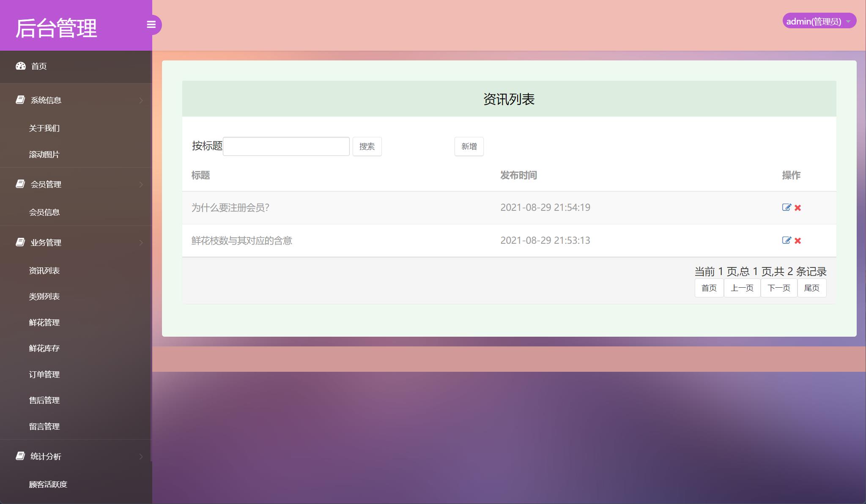
Task: Expand the 系统信息 section chevron
Action: [x=141, y=100]
